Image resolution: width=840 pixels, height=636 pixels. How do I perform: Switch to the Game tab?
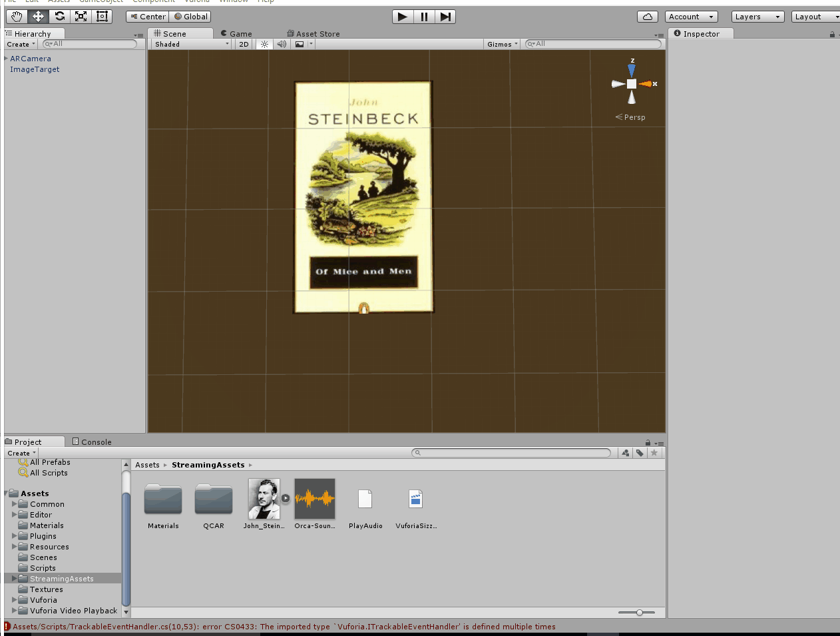pos(240,33)
